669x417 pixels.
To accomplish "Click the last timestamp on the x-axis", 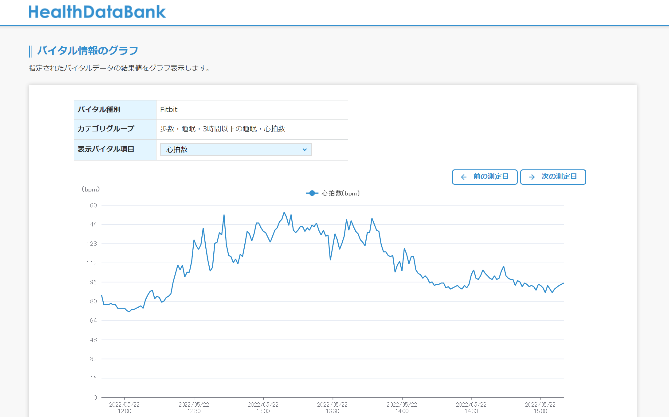I will tap(540, 407).
